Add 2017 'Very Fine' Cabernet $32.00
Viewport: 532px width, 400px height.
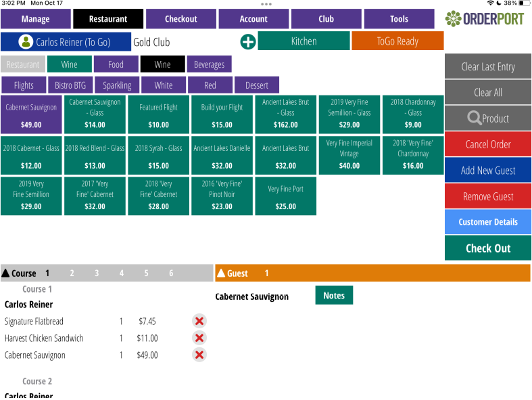click(x=95, y=196)
